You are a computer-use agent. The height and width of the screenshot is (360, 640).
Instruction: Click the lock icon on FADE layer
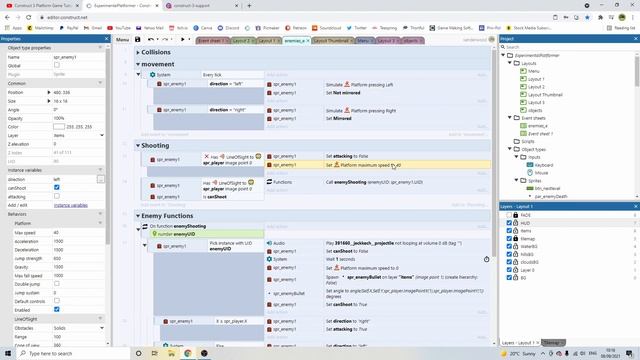click(516, 215)
